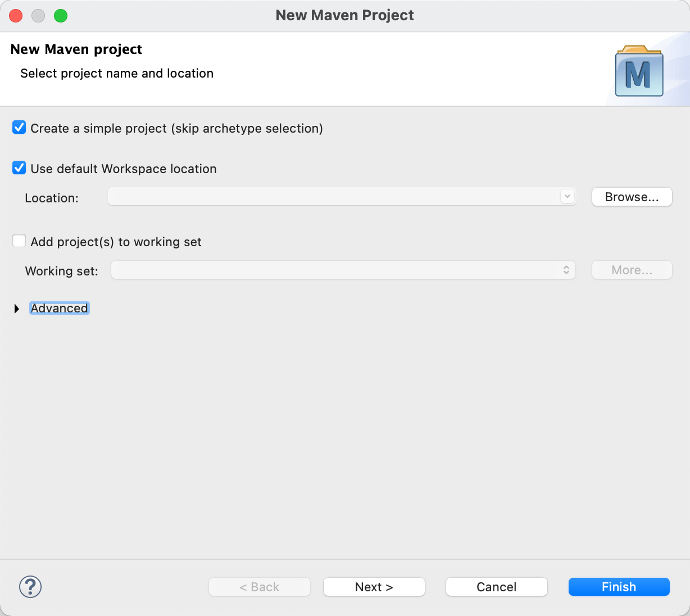
Task: Click the Browse... button
Action: click(x=632, y=197)
